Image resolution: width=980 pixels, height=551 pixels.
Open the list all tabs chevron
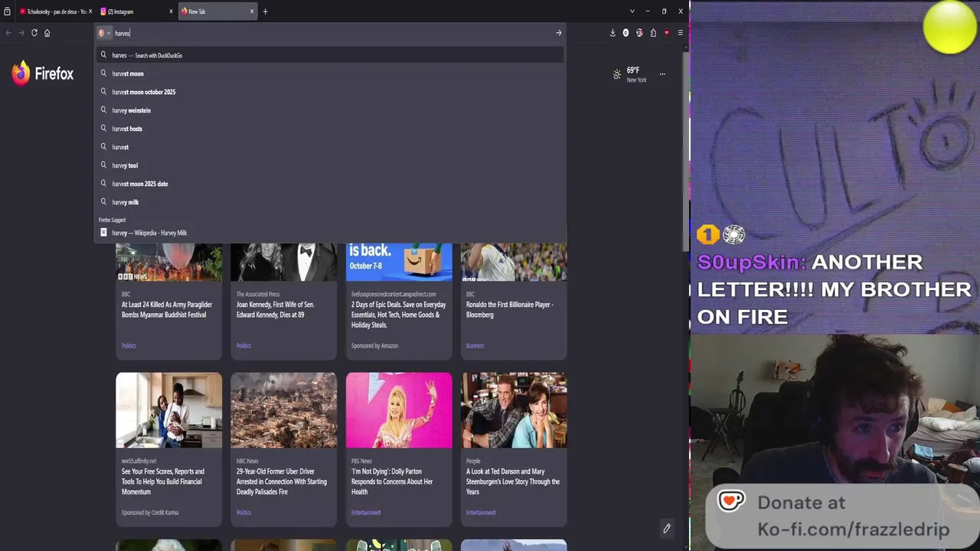click(632, 11)
